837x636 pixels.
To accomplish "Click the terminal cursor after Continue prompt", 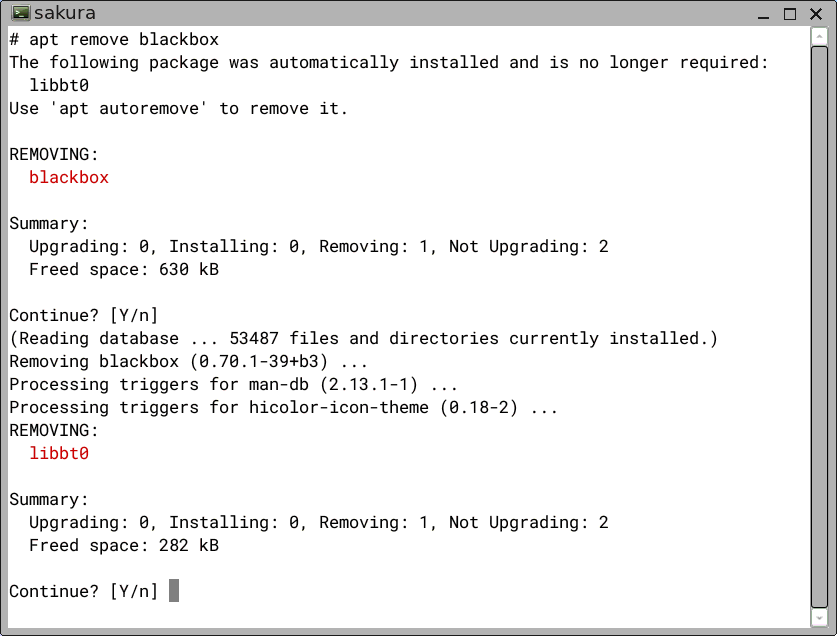I will (174, 591).
